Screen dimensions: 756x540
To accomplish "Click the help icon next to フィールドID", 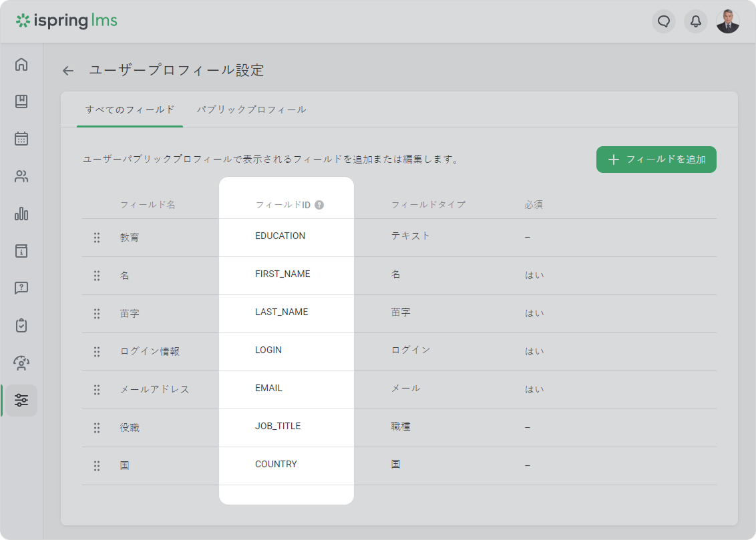I will pyautogui.click(x=319, y=205).
